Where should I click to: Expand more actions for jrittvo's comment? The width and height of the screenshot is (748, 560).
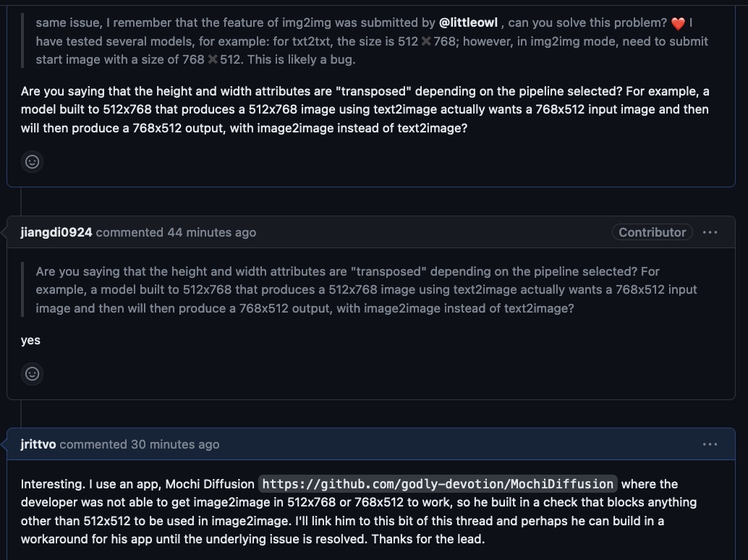710,444
